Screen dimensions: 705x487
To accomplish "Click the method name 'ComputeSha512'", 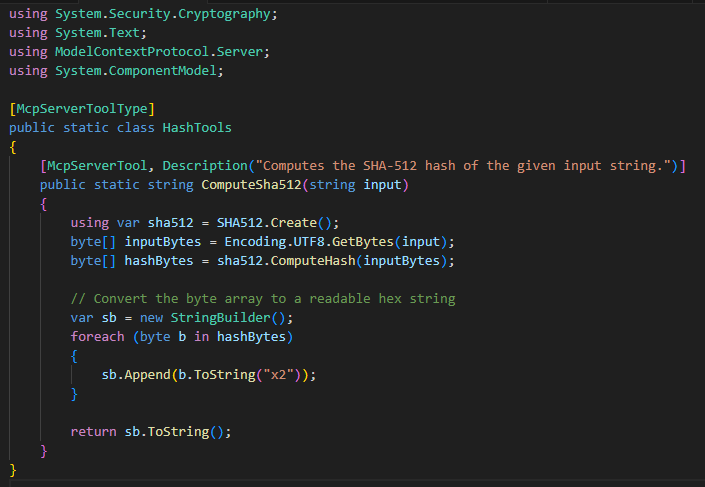I will click(x=251, y=185).
